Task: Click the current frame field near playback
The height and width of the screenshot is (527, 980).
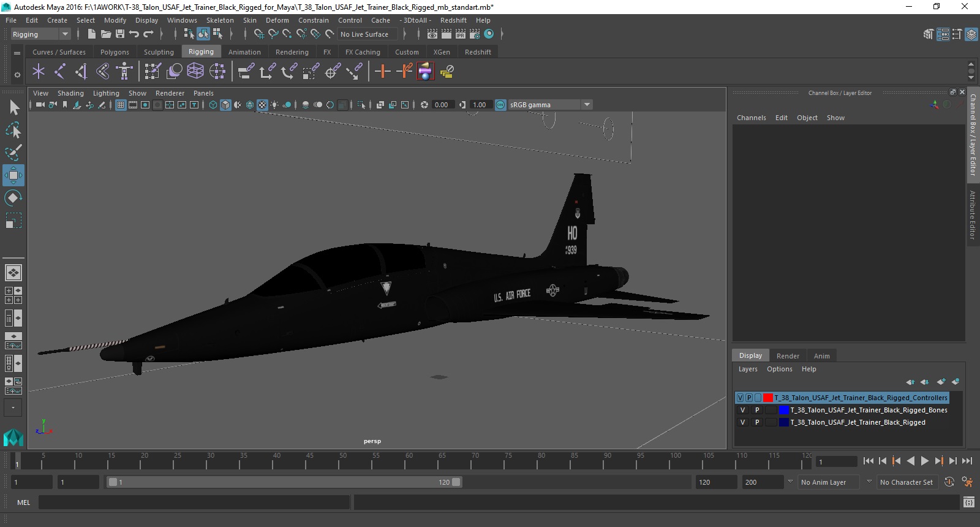Action: [x=837, y=461]
